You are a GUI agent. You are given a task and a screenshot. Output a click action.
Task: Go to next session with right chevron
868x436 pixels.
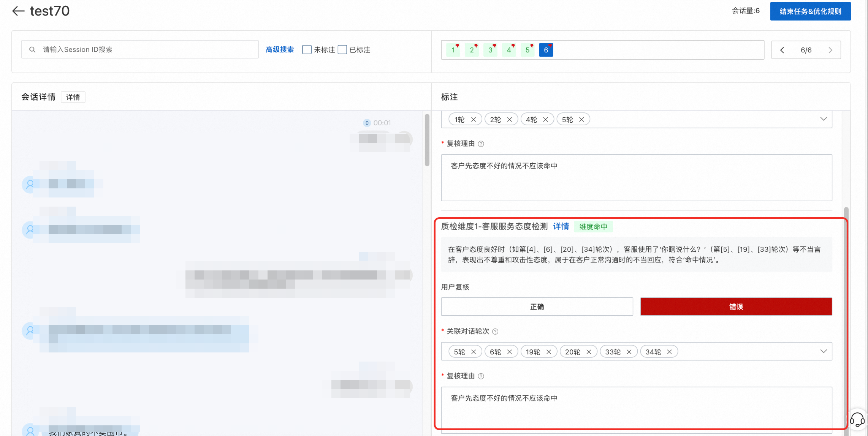coord(830,50)
